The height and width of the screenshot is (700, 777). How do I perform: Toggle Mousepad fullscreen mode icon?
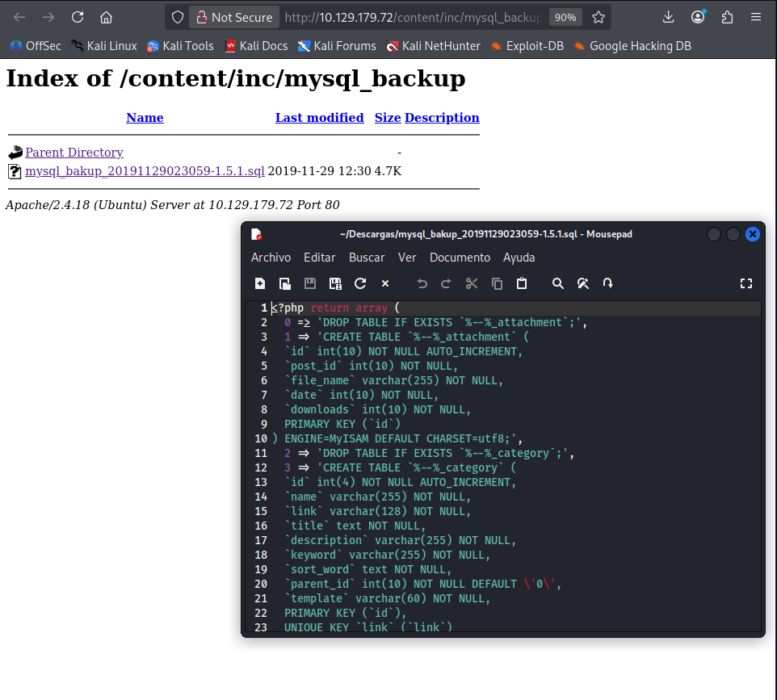point(746,283)
